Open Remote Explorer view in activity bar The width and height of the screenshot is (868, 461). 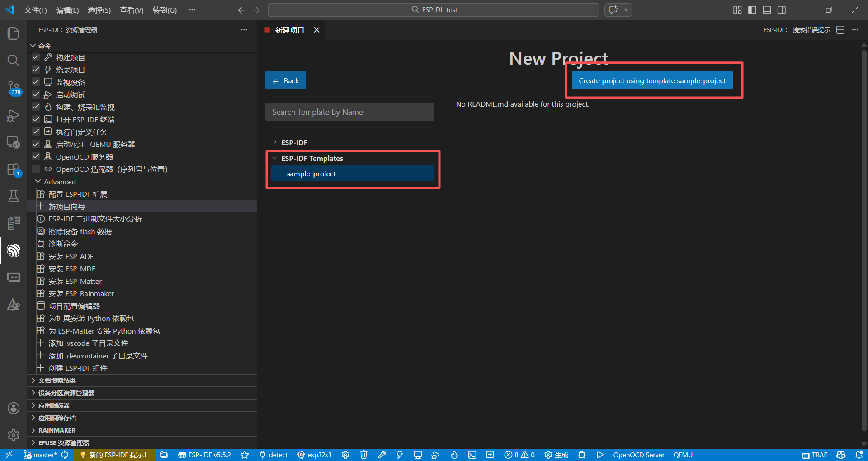coord(14,142)
